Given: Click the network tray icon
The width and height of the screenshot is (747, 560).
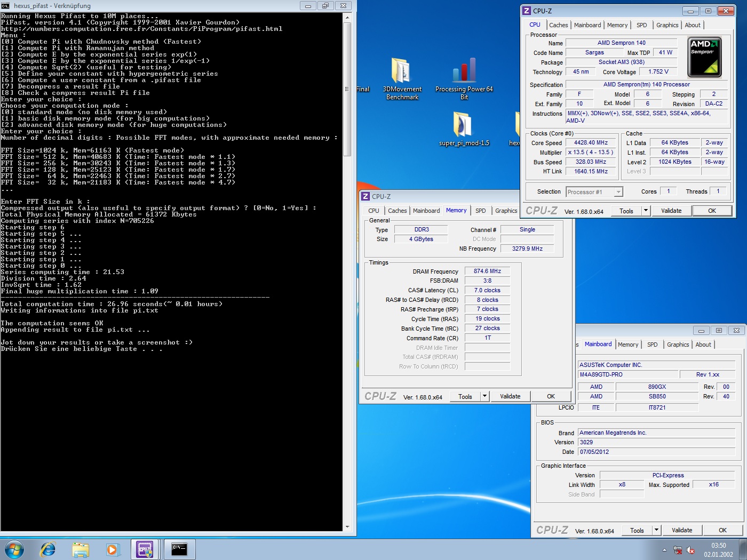Looking at the screenshot, I should click(x=678, y=550).
